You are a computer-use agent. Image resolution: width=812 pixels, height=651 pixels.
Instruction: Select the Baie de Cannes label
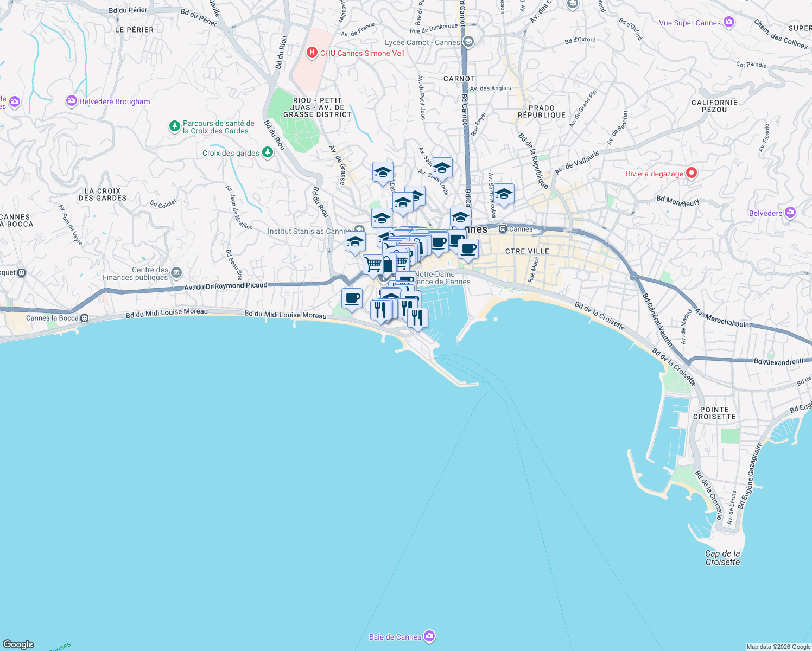coord(395,637)
